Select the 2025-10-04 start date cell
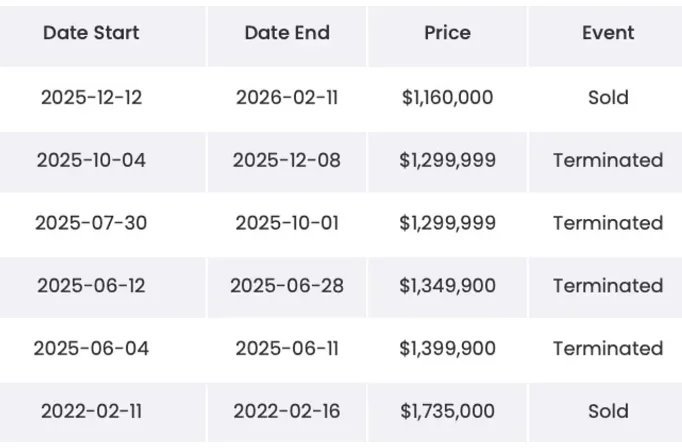682x448 pixels. point(91,160)
